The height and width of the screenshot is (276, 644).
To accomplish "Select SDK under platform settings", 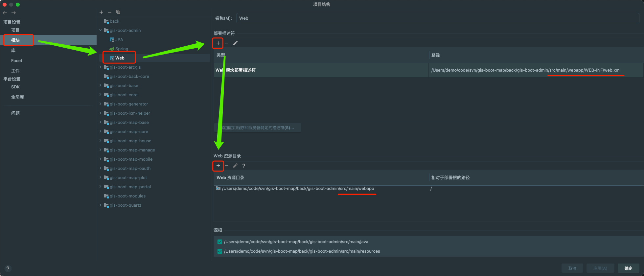I will point(15,87).
